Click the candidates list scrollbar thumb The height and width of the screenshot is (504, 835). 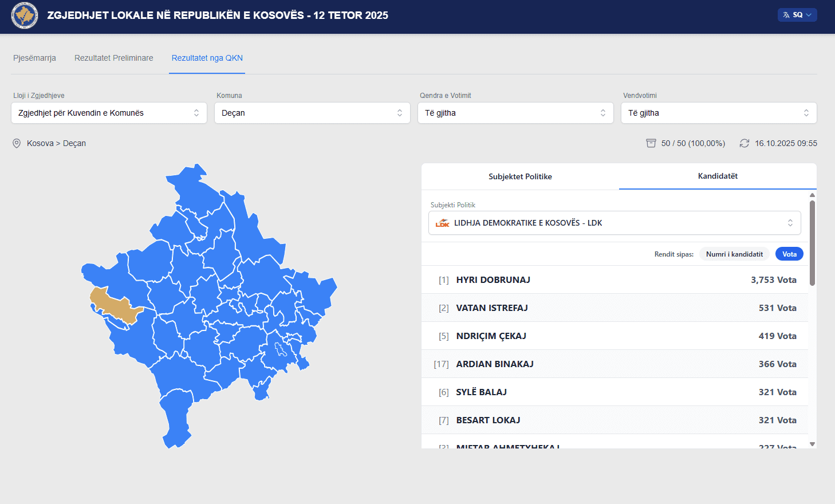812,243
